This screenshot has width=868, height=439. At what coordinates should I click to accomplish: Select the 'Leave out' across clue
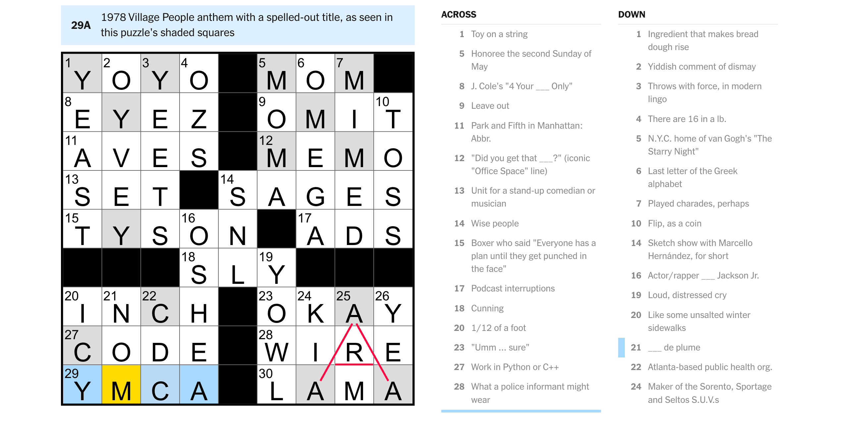pyautogui.click(x=490, y=106)
